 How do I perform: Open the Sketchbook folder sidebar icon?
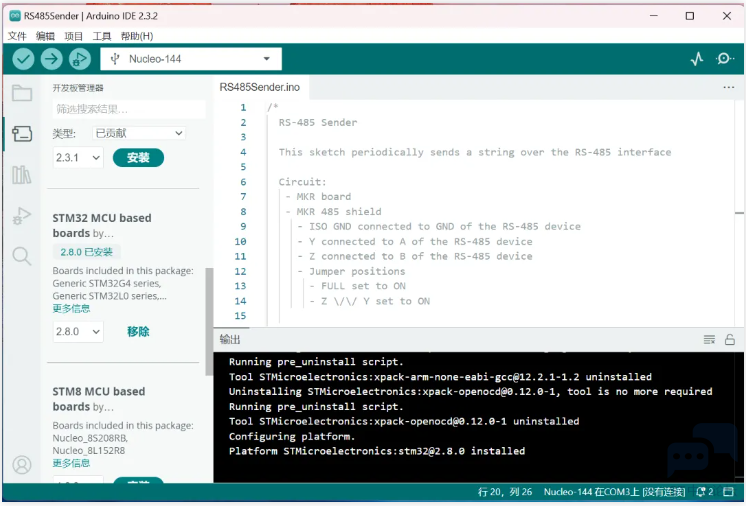[22, 93]
